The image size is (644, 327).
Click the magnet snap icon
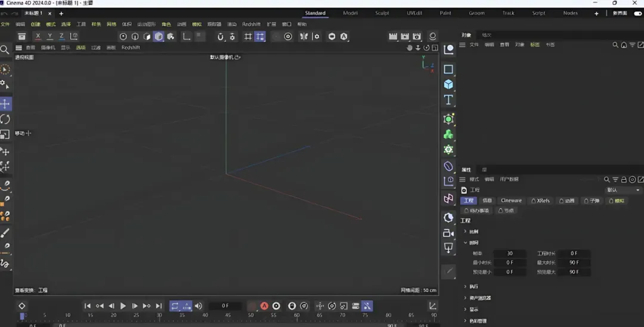[221, 36]
